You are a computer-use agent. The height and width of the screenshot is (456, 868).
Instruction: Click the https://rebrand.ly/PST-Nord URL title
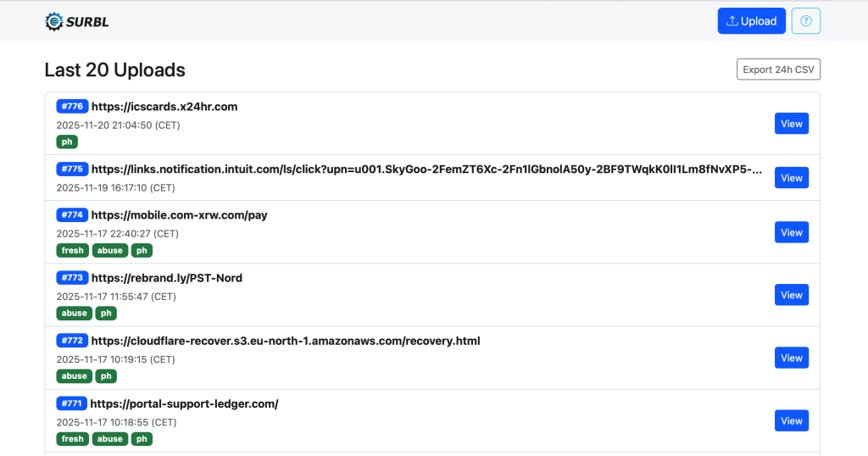coord(167,278)
